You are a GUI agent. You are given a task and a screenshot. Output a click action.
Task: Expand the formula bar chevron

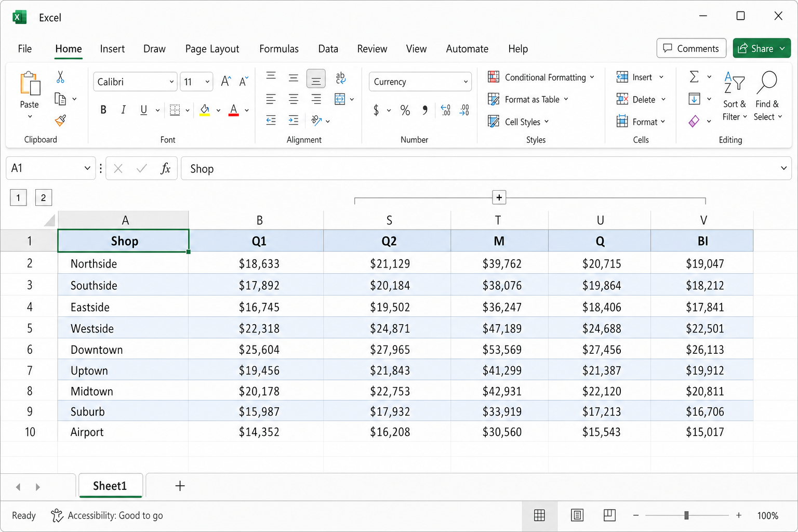pos(783,168)
